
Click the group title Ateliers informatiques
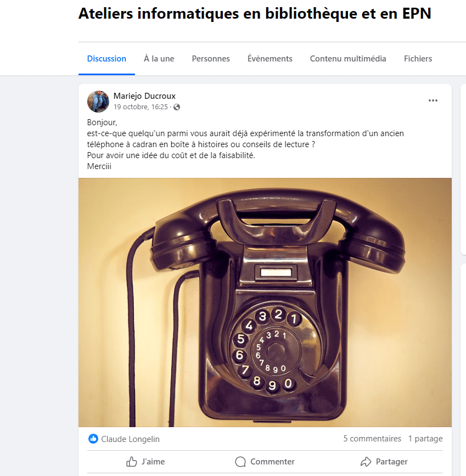[255, 14]
